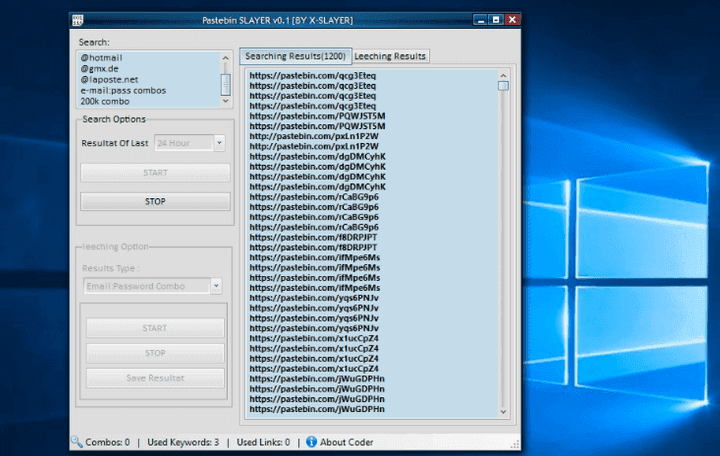Select the Searching Results(1200) tab

click(x=295, y=56)
